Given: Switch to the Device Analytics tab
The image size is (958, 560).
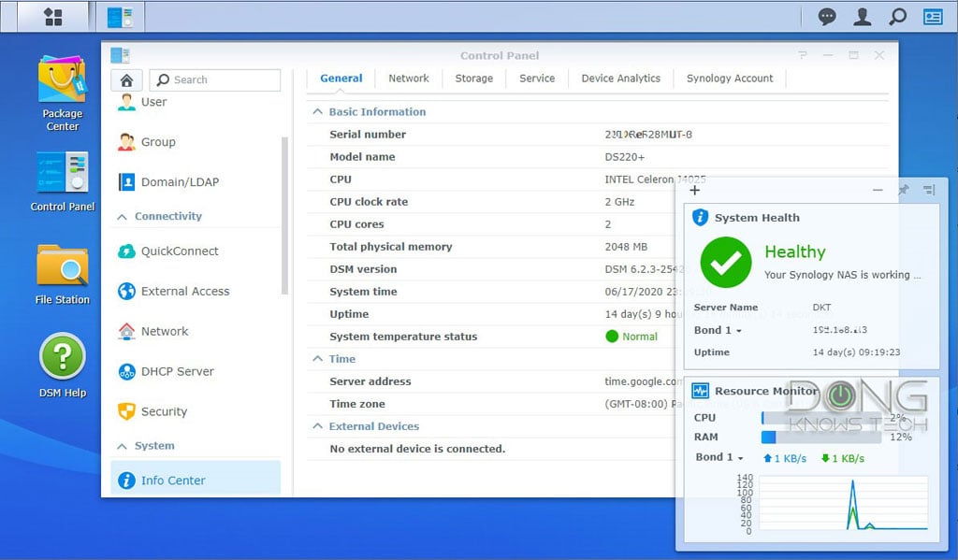Looking at the screenshot, I should pos(621,79).
